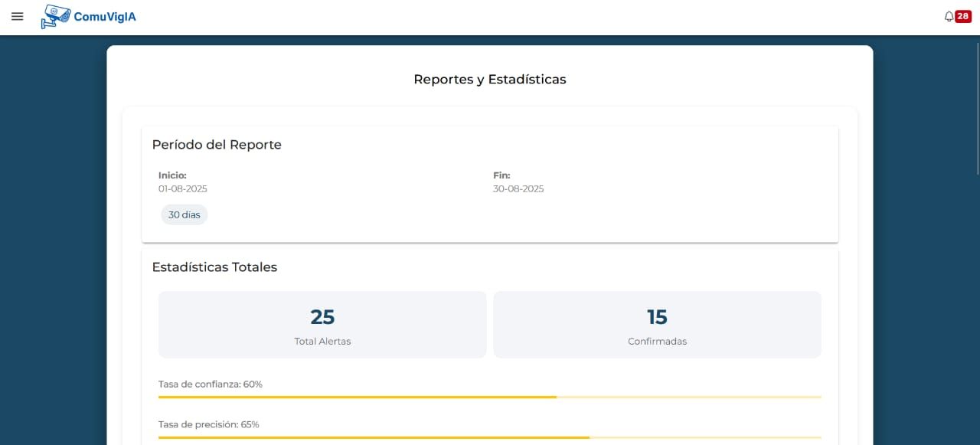
Task: Click the Tasa de precisión: 65% label
Action: point(209,424)
